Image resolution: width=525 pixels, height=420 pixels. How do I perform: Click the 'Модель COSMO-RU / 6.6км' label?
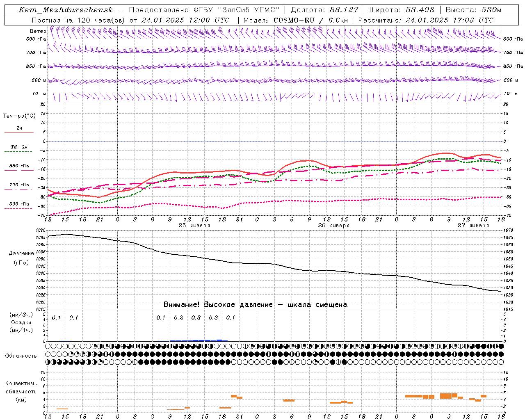click(x=295, y=20)
